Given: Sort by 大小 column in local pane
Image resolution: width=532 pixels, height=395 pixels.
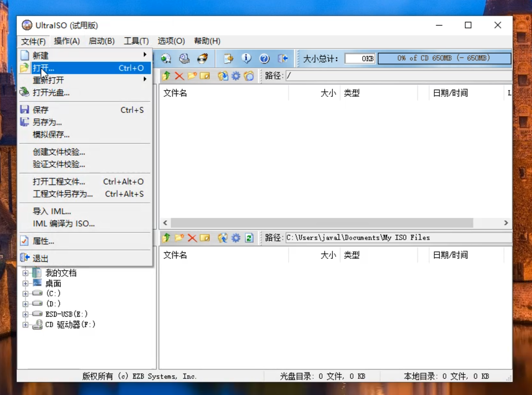Looking at the screenshot, I should [314, 255].
